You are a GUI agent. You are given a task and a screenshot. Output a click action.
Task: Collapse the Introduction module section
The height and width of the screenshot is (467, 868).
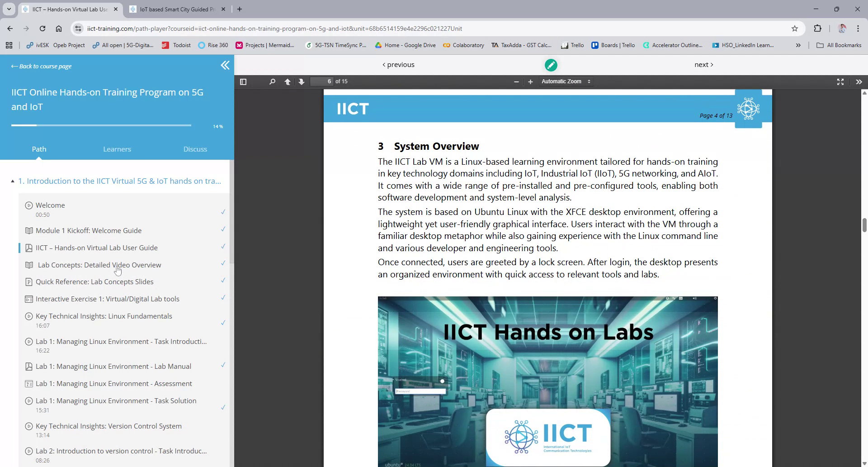[x=13, y=181]
